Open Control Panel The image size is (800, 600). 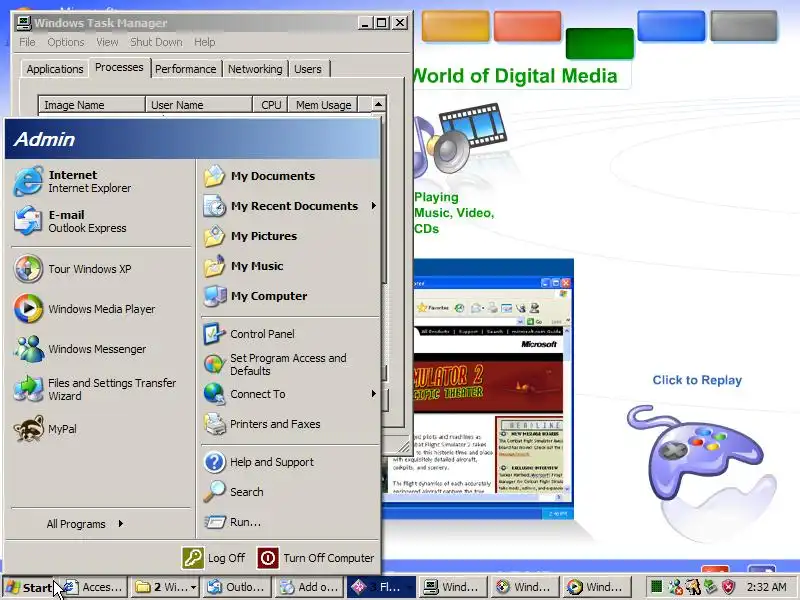(290, 334)
